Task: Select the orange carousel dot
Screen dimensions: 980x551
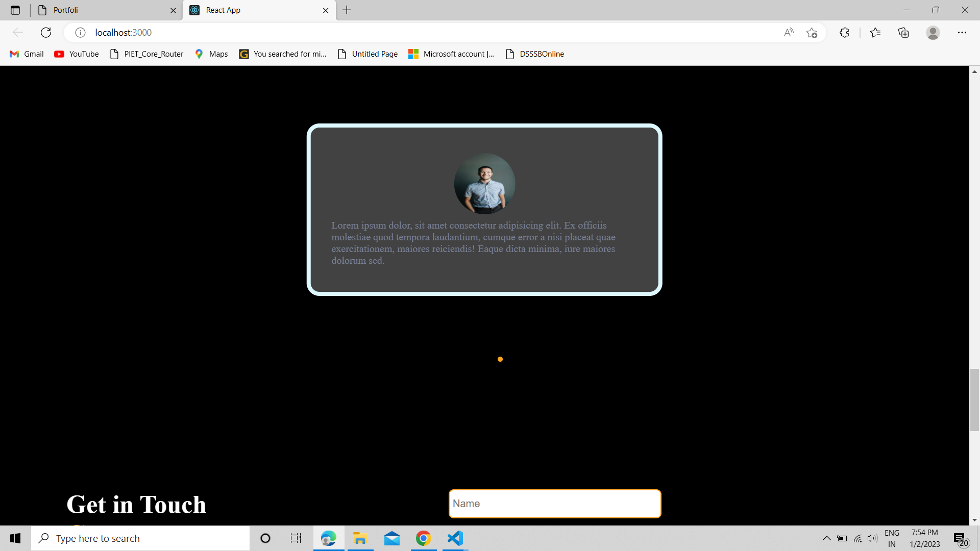Action: pyautogui.click(x=500, y=359)
